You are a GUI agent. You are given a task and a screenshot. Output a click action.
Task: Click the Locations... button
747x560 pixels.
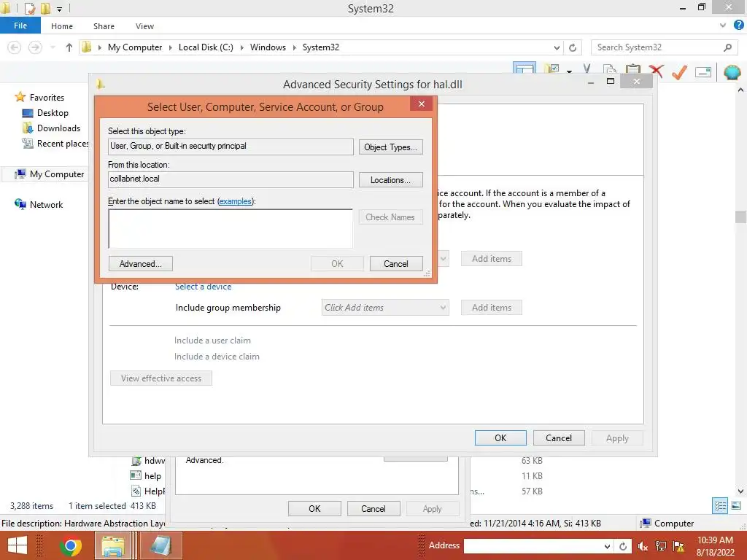pos(391,180)
